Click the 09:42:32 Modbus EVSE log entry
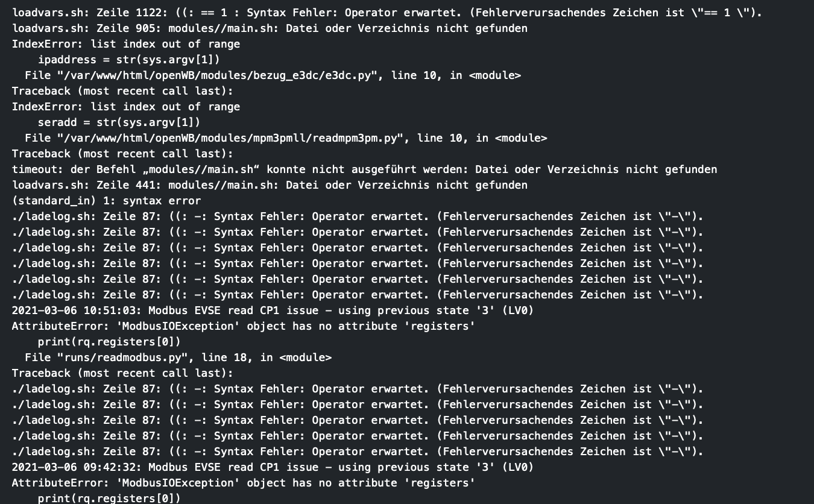Image resolution: width=814 pixels, height=504 pixels. point(273,467)
